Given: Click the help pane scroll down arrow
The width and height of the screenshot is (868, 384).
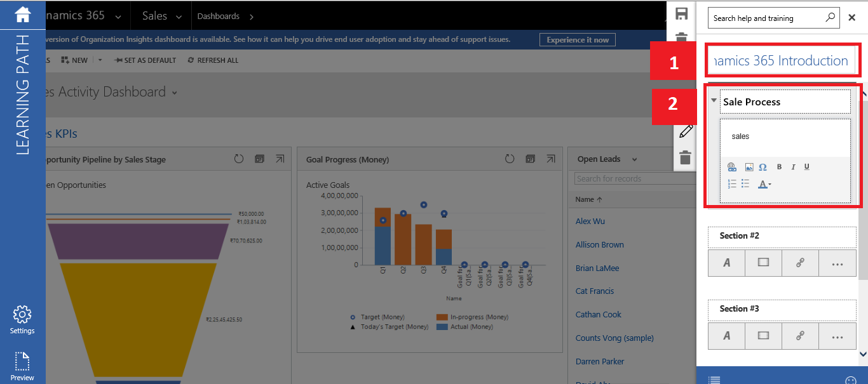Looking at the screenshot, I should tap(863, 354).
